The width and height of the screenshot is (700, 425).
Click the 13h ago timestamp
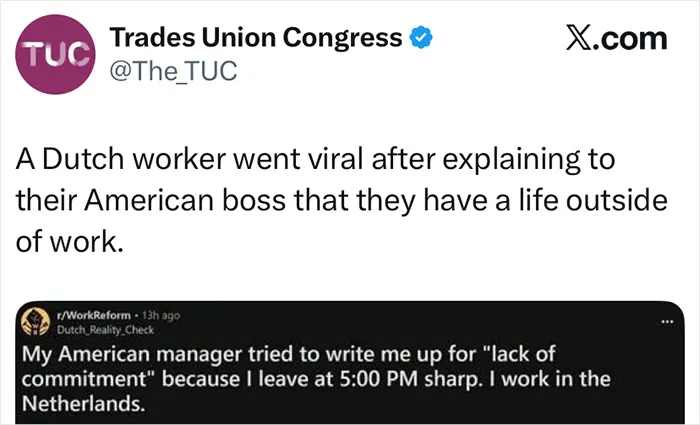click(x=161, y=315)
